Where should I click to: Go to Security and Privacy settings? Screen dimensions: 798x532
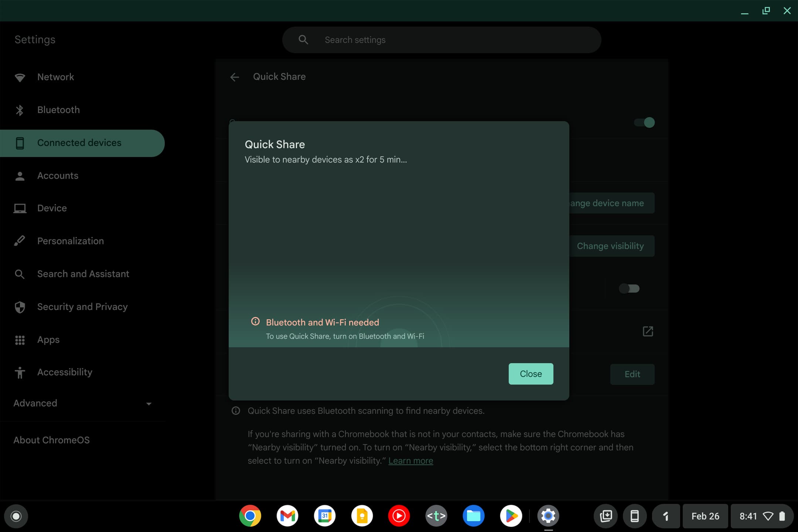[82, 307]
